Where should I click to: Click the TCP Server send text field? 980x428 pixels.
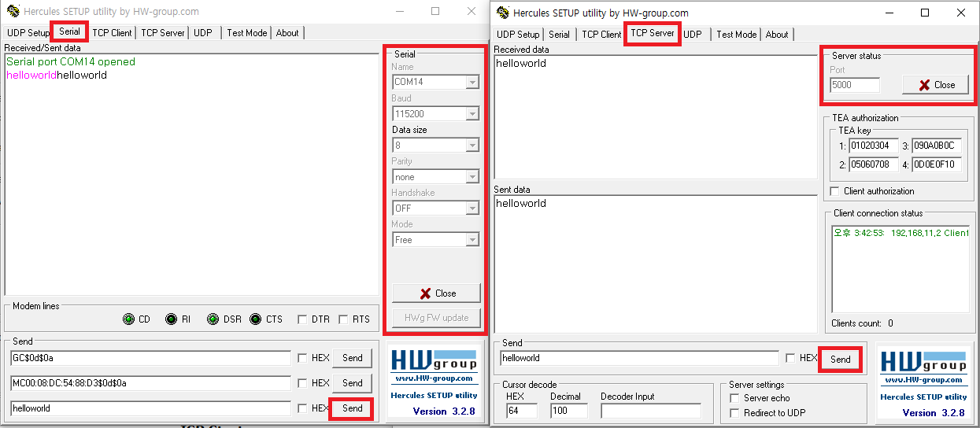(x=639, y=358)
